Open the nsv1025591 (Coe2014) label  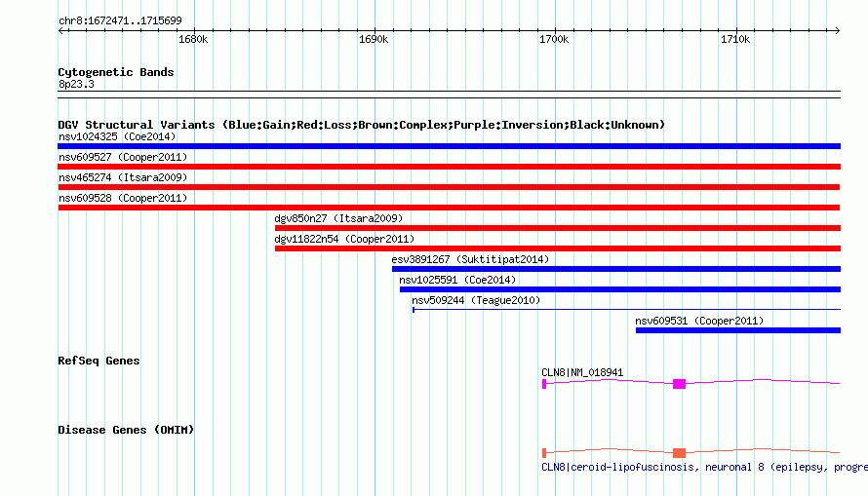[x=457, y=280]
